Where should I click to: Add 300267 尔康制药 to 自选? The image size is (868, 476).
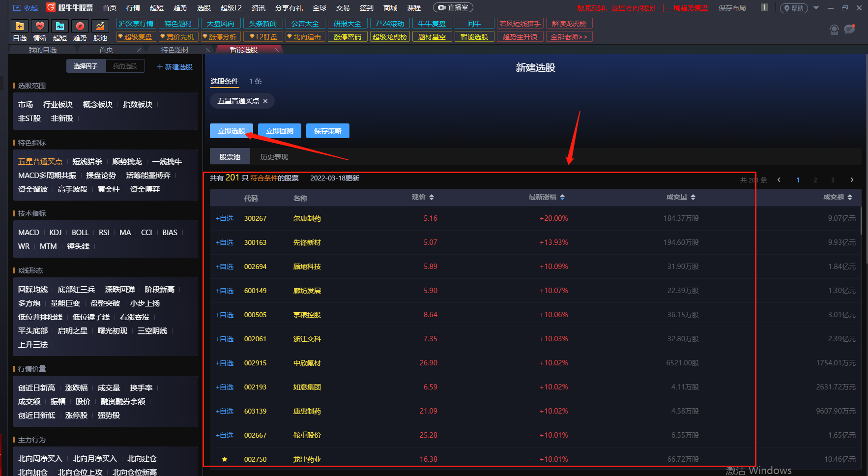(225, 218)
